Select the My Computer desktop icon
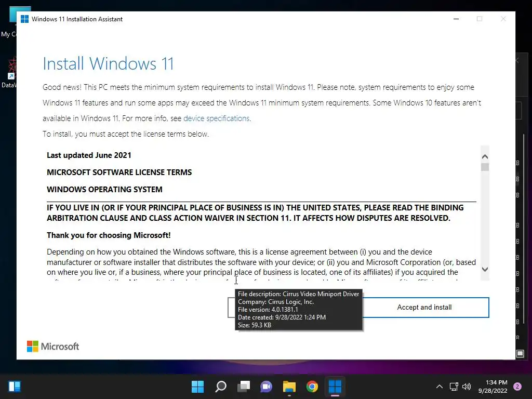The width and height of the screenshot is (532, 399). (10, 22)
